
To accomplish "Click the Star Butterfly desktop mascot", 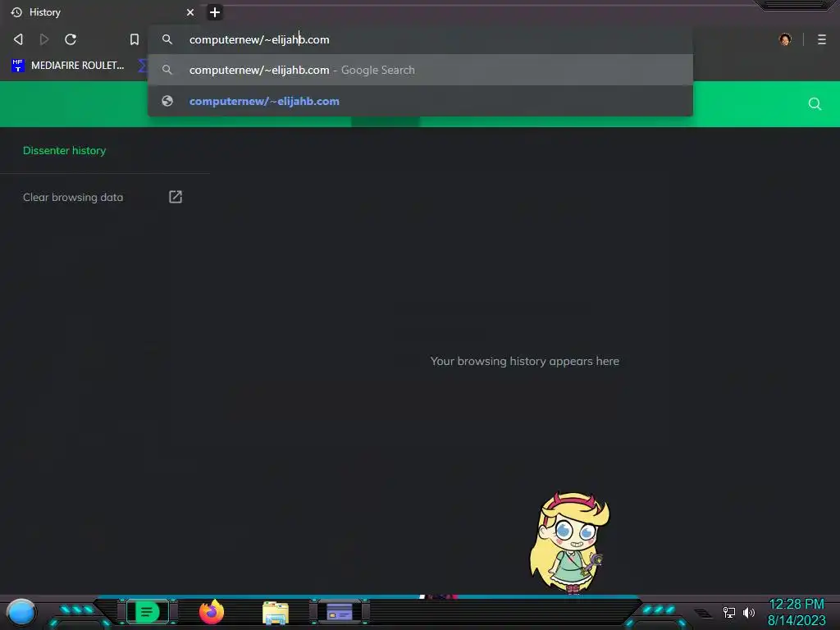I will (x=570, y=542).
